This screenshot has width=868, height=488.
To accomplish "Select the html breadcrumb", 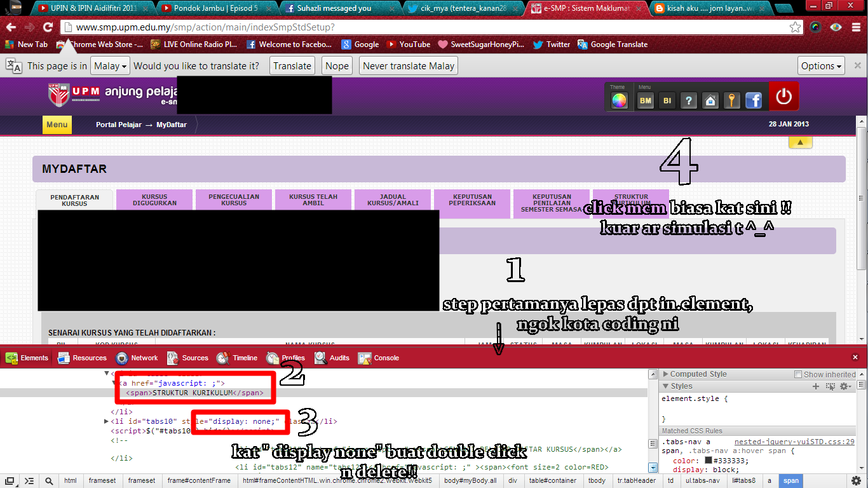I will [70, 481].
